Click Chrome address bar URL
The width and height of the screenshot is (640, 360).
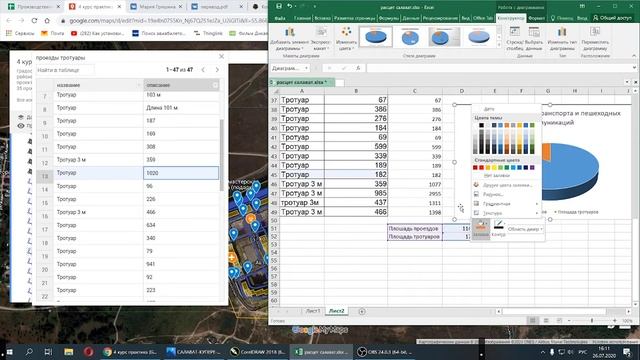tap(165, 20)
